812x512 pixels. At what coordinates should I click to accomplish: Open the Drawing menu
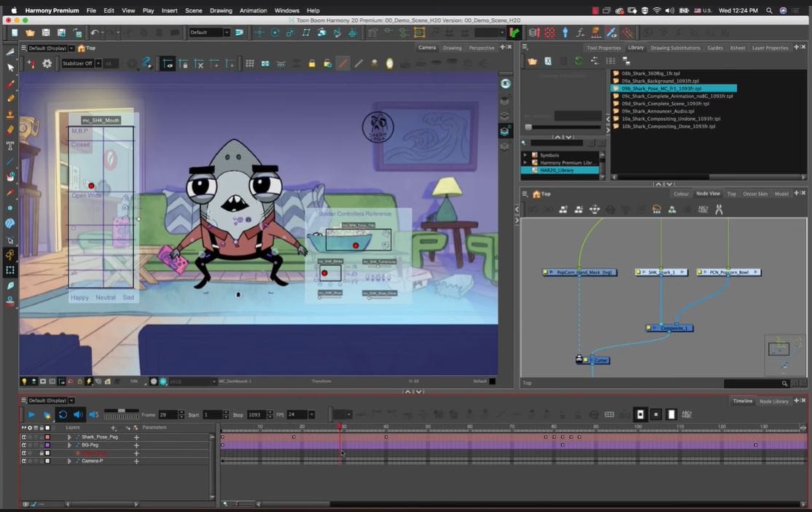point(221,10)
